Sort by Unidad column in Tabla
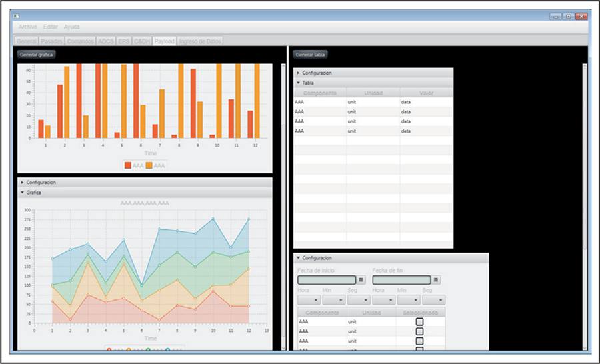The width and height of the screenshot is (600, 364). click(x=373, y=93)
